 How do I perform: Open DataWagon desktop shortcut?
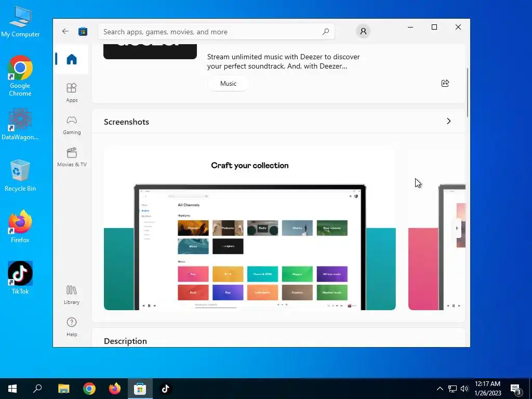point(20,124)
